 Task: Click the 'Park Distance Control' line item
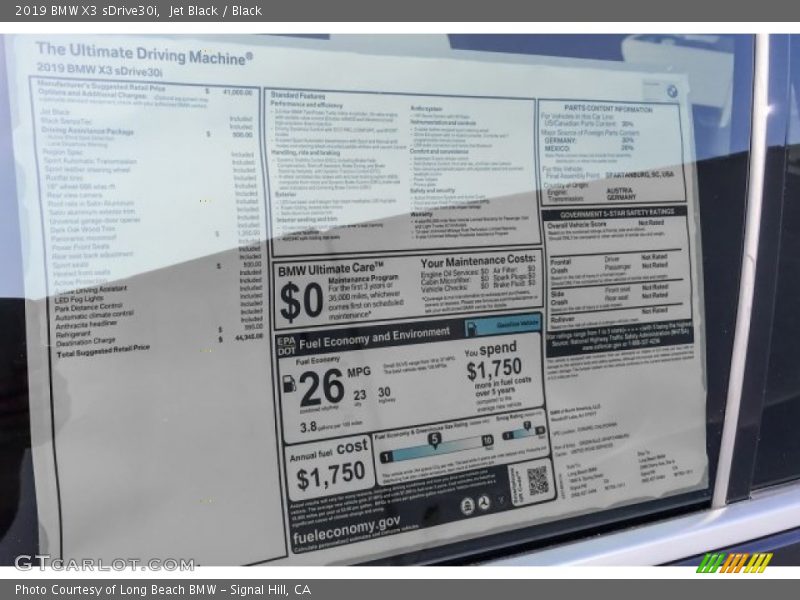(89, 307)
